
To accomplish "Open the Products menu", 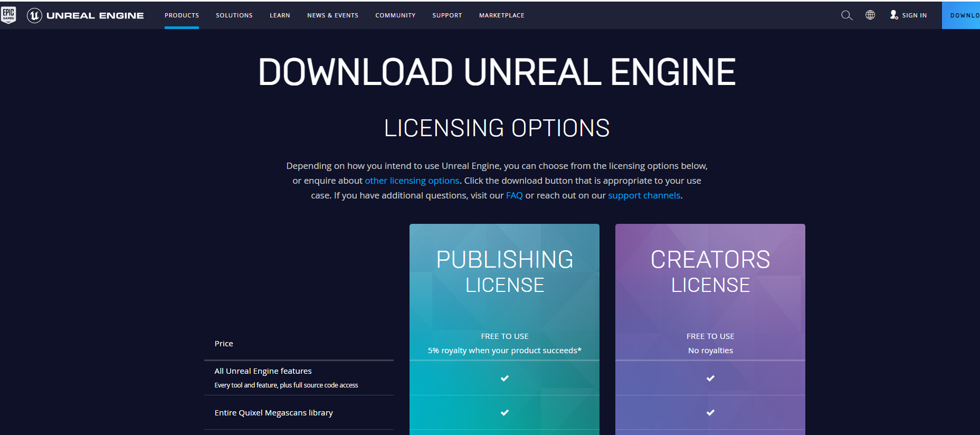I will tap(182, 15).
